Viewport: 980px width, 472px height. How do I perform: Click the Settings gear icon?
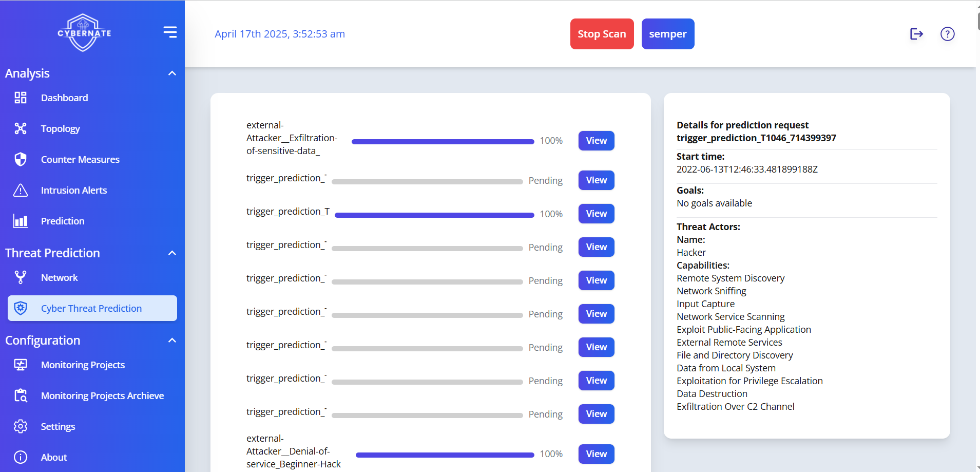[21, 426]
